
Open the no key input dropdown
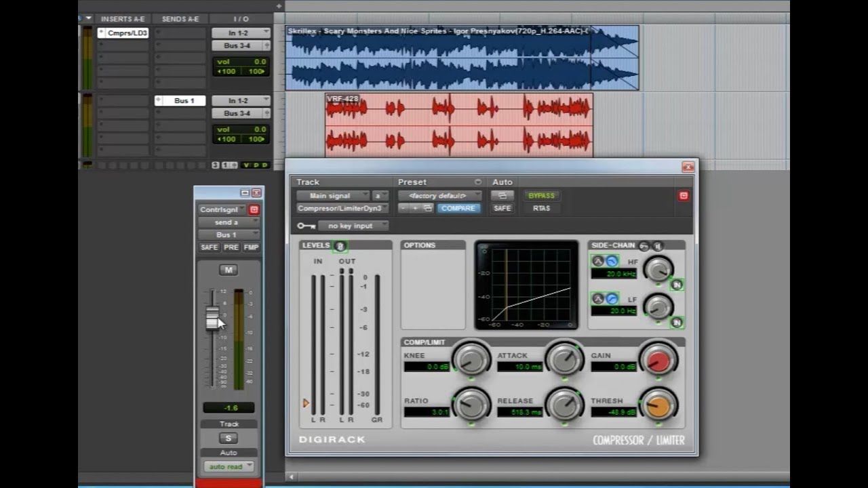pos(353,226)
